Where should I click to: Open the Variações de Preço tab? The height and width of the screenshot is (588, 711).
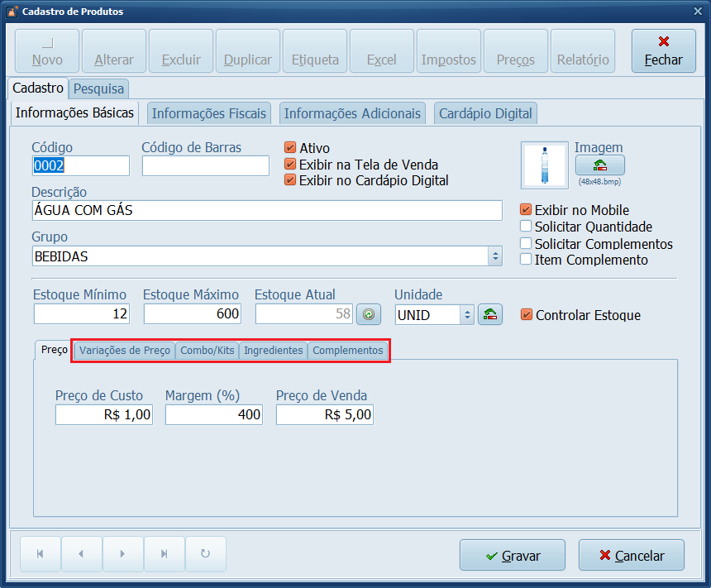125,351
